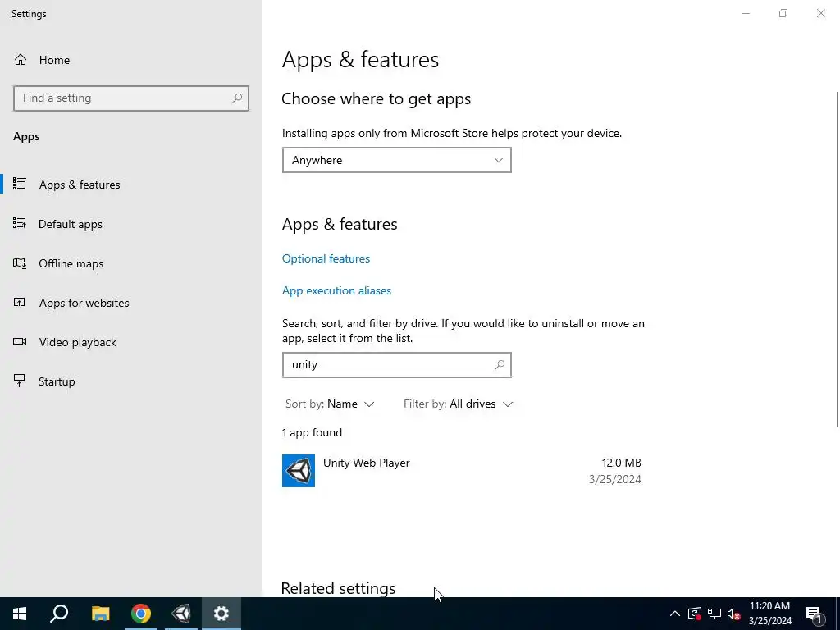Click the search icon in the unity app filter
The image size is (840, 630).
tap(500, 365)
